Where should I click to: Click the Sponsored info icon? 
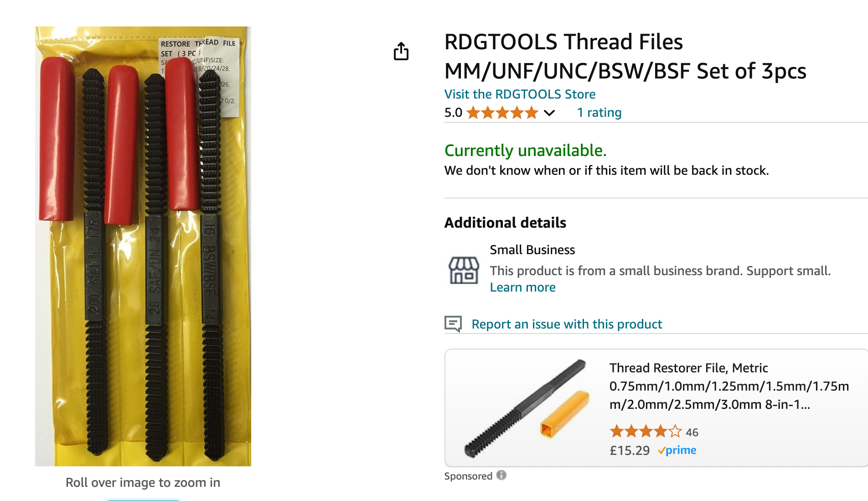[501, 475]
